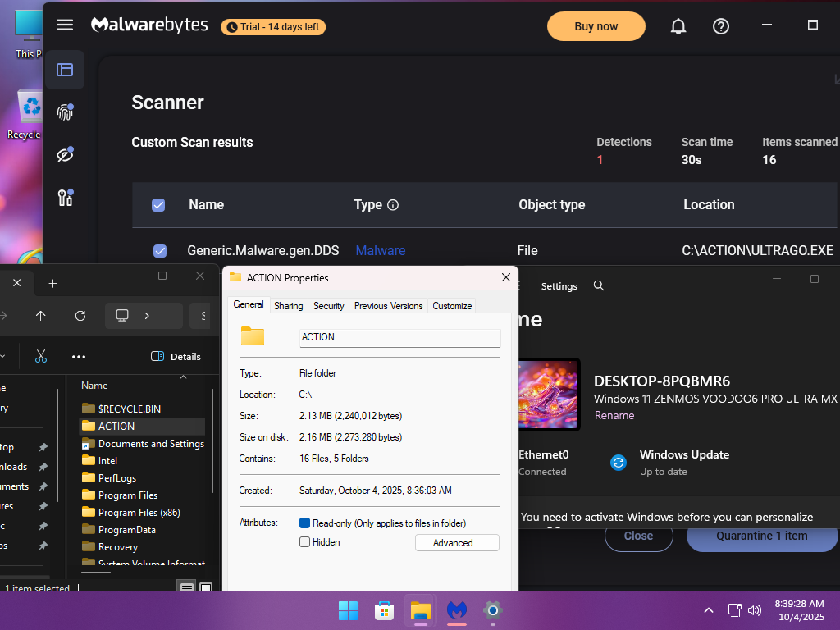Open the See more ellipsis in File Explorer
The height and width of the screenshot is (630, 840).
point(79,356)
